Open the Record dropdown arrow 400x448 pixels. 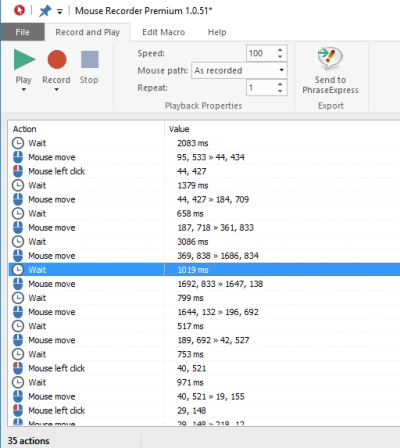tap(56, 89)
